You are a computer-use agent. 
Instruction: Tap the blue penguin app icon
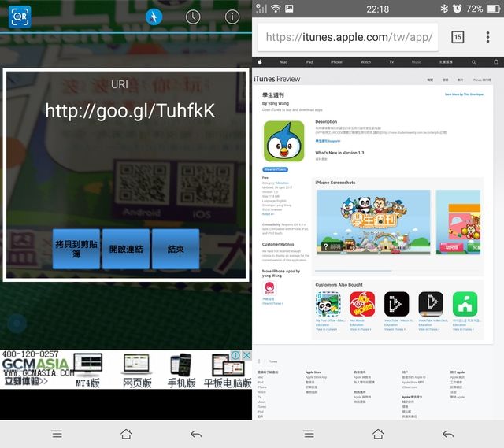[x=283, y=141]
